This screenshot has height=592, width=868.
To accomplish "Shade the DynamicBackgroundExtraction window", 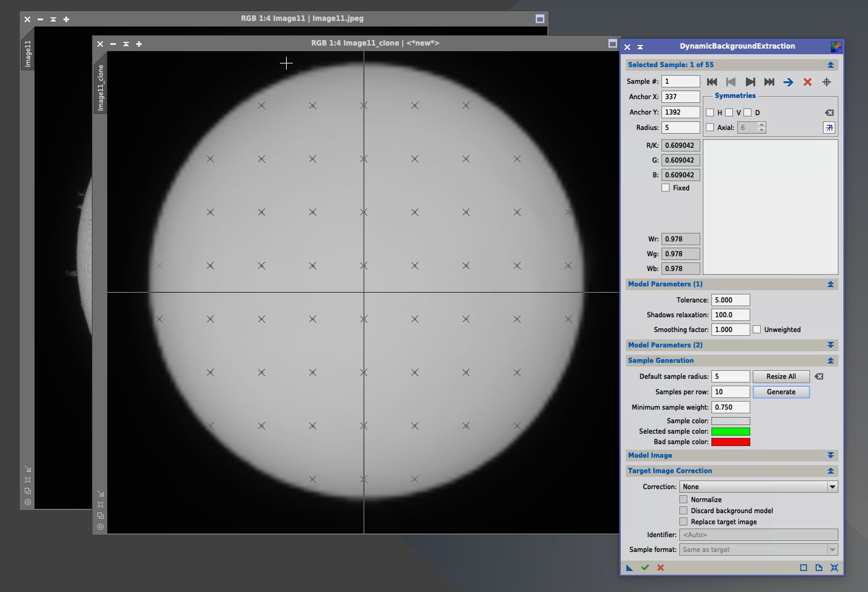I will 640,47.
